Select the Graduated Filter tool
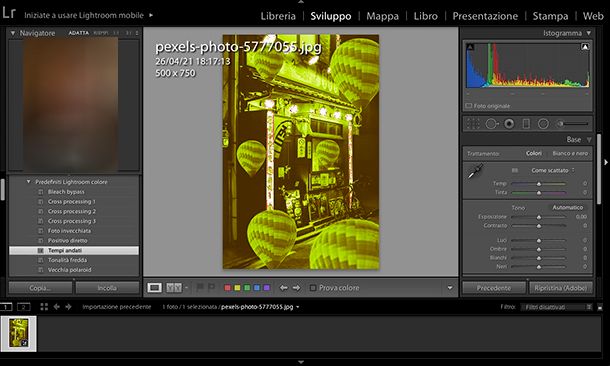The height and width of the screenshot is (366, 610). (x=526, y=124)
